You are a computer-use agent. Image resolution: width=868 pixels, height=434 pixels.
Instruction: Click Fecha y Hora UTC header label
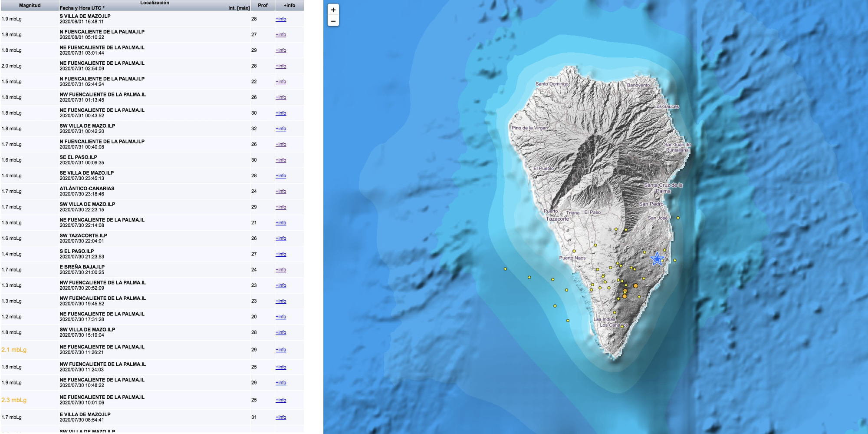point(82,8)
